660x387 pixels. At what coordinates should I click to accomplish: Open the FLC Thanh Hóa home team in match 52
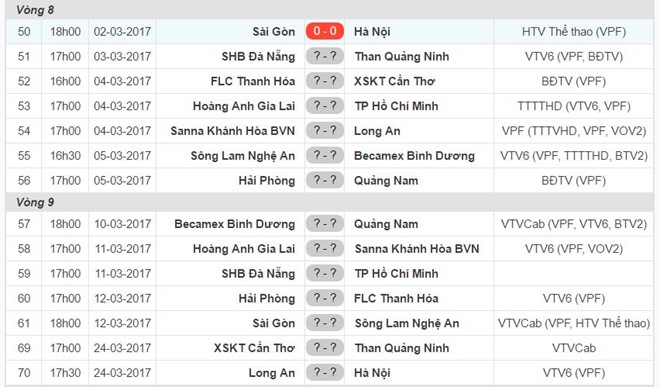pyautogui.click(x=253, y=81)
